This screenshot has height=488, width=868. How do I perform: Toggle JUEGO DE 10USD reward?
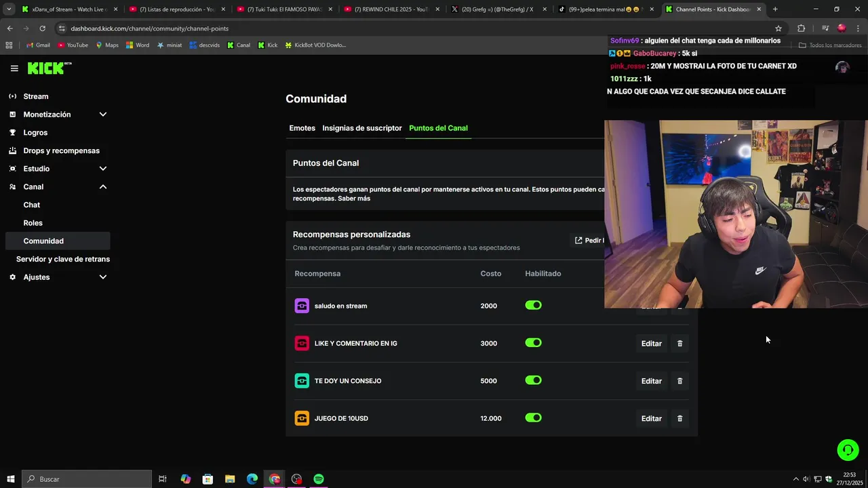(x=534, y=418)
